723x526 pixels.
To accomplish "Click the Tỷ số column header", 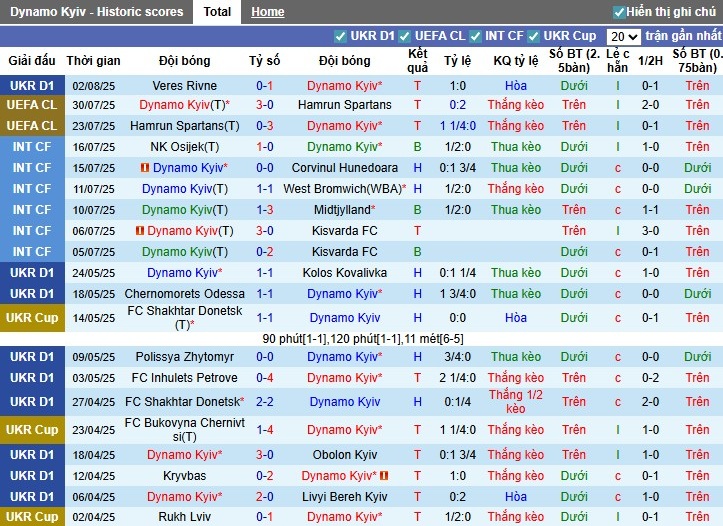I will point(265,61).
